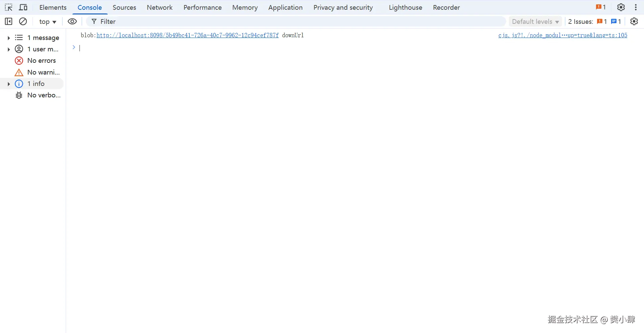Click the user icon beside 1 user messages
644x333 pixels.
[x=19, y=49]
